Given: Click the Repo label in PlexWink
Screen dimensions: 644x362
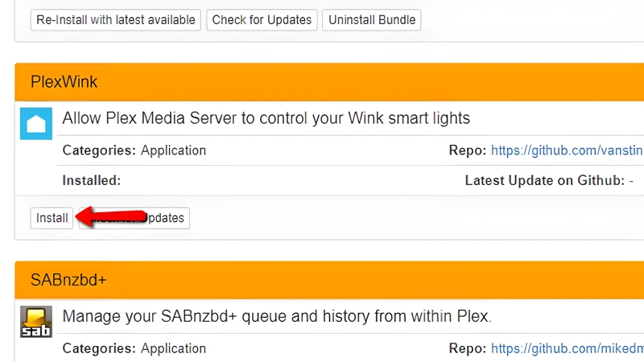Looking at the screenshot, I should click(468, 150).
